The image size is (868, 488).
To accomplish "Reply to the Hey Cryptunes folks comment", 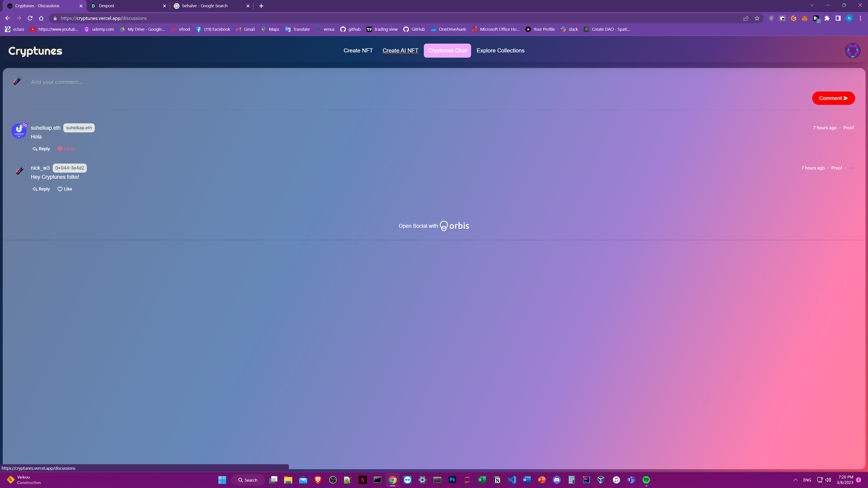I will [x=41, y=189].
